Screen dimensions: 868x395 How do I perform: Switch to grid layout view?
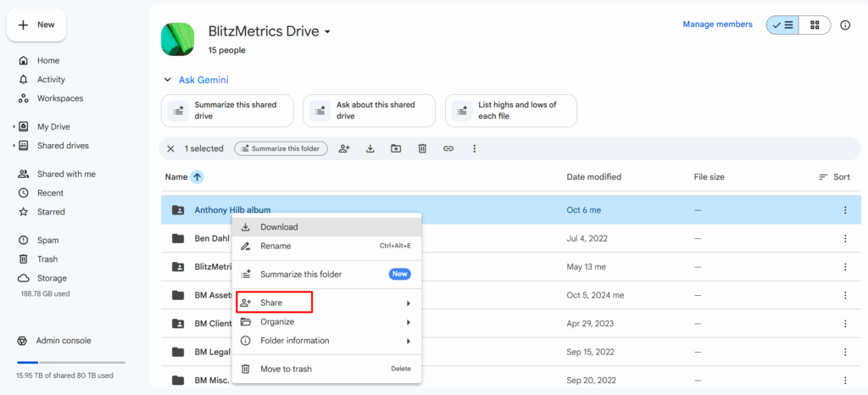tap(815, 25)
